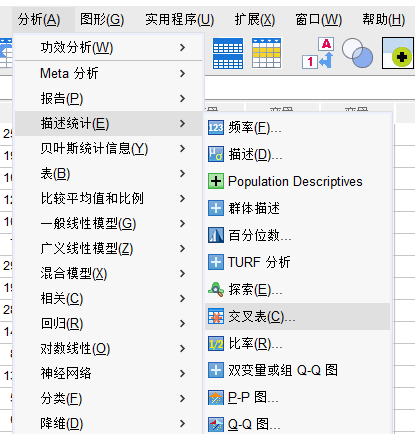The width and height of the screenshot is (415, 434).
Task: Select 降维(D) in the analysis menu
Action: (x=109, y=424)
